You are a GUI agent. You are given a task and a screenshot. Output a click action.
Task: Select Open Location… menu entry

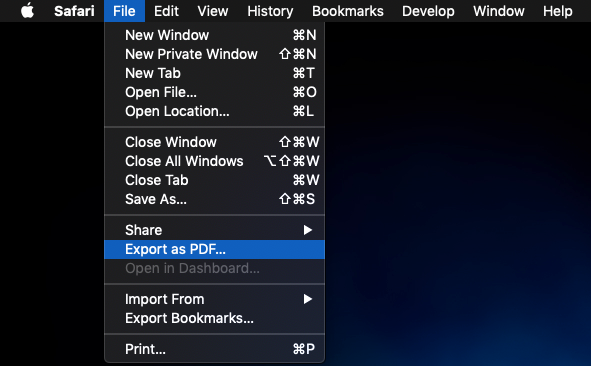click(214, 111)
